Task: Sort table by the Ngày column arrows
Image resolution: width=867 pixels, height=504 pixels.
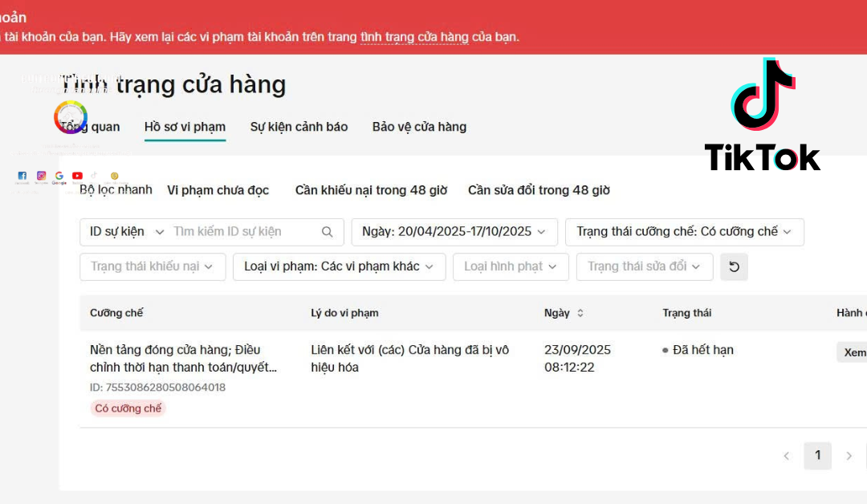Action: (580, 313)
